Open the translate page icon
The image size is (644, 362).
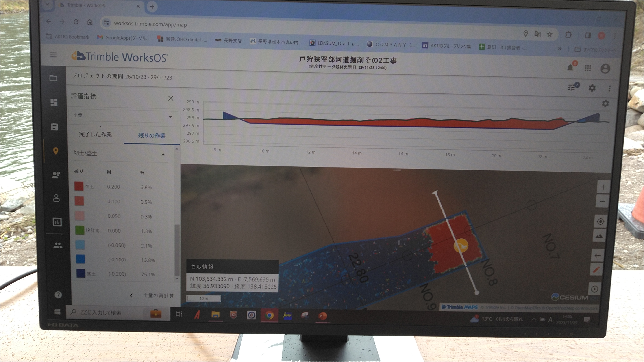[x=537, y=34]
